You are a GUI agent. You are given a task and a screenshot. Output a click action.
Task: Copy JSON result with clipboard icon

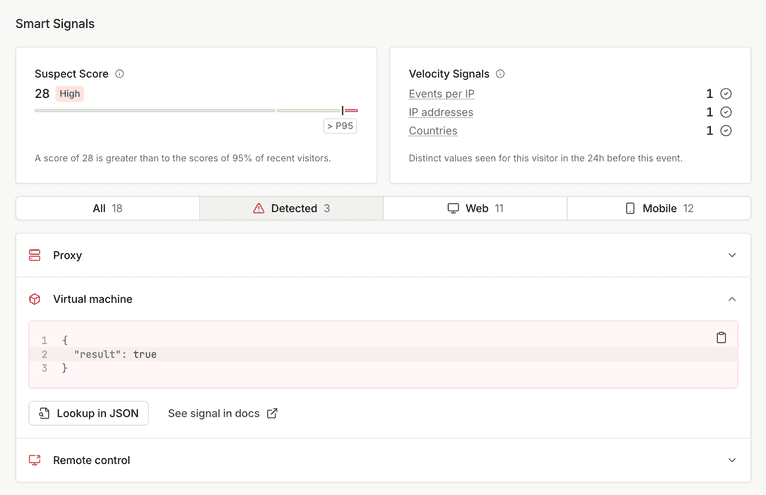[x=721, y=338]
